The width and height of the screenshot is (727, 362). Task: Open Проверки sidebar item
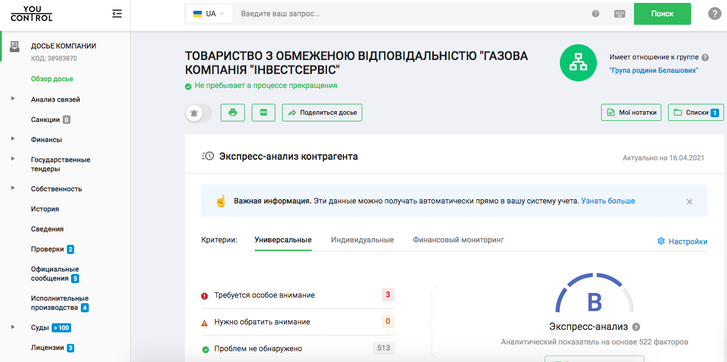(x=47, y=249)
